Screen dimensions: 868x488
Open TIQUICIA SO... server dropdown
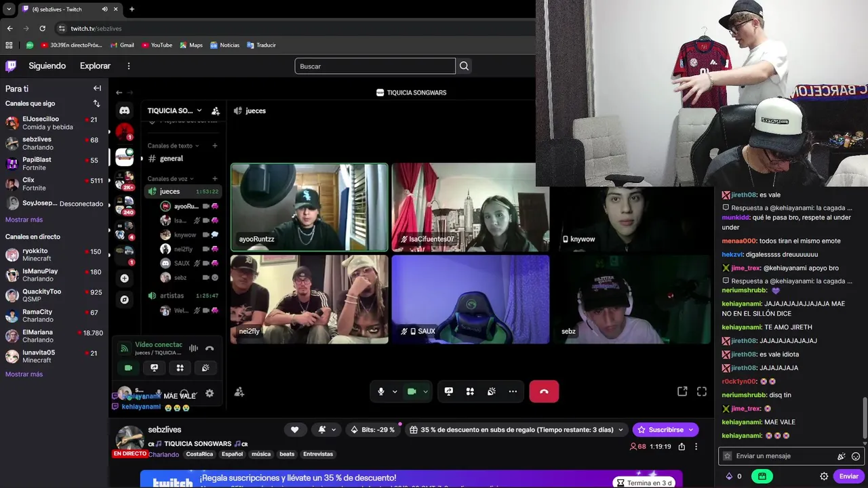pos(175,110)
